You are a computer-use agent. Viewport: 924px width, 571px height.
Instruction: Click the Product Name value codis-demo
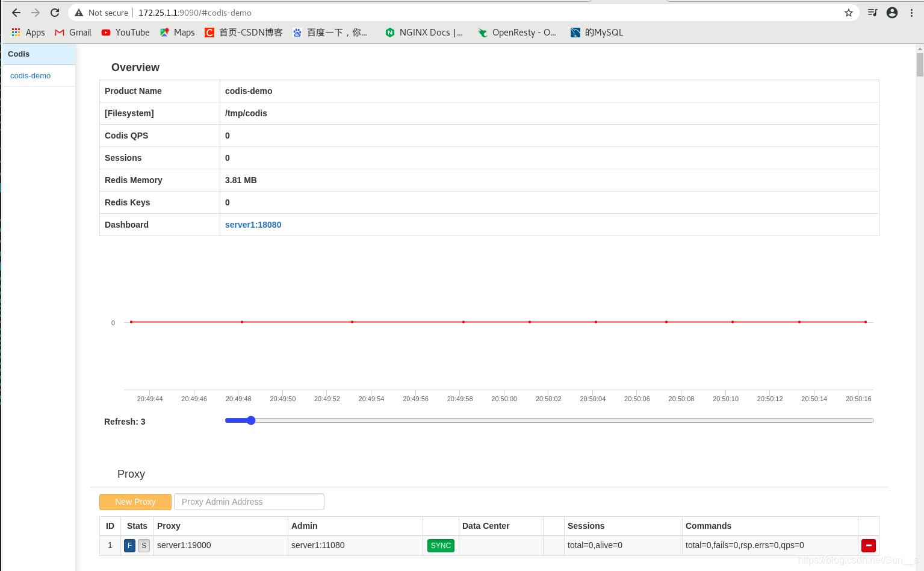249,91
